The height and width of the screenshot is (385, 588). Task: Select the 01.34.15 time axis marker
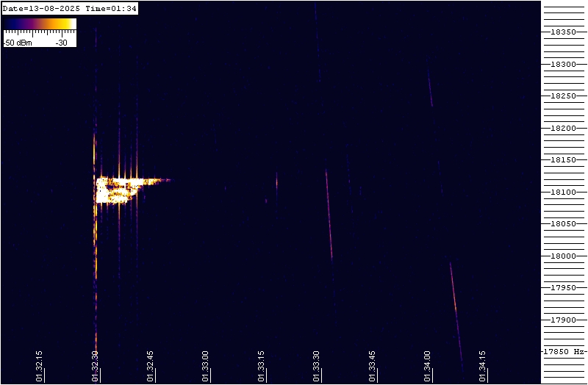pyautogui.click(x=483, y=366)
